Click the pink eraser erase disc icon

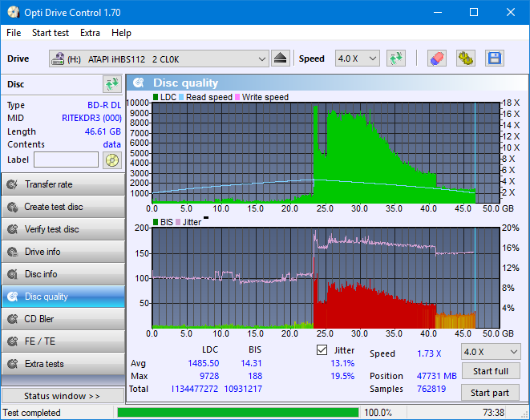tap(437, 59)
